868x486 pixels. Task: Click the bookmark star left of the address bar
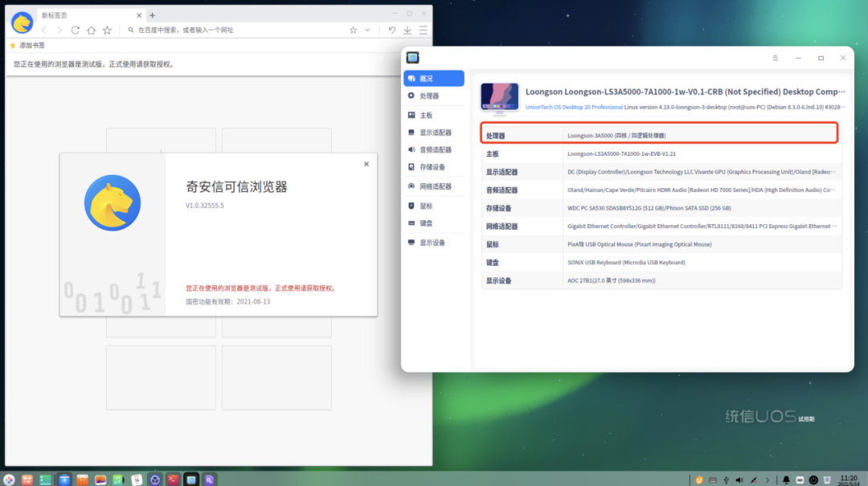coord(108,30)
